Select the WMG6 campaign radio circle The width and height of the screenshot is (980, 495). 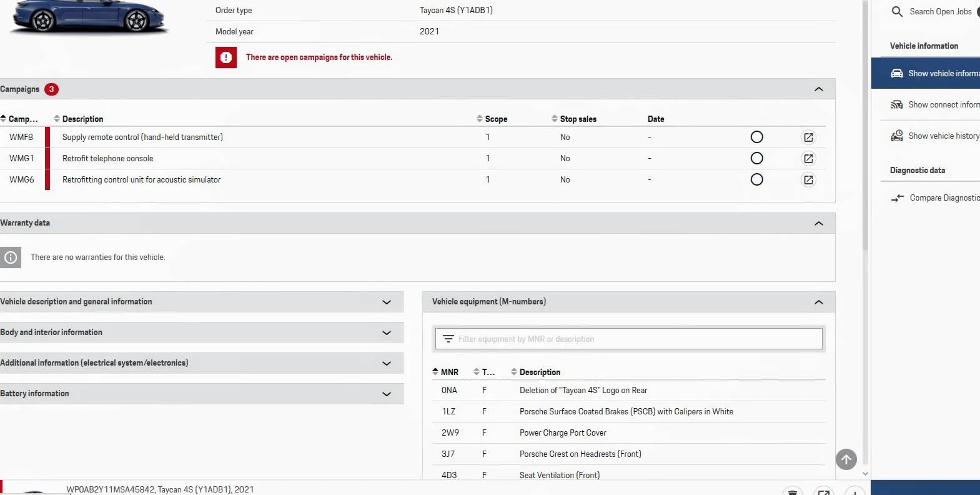pos(756,179)
